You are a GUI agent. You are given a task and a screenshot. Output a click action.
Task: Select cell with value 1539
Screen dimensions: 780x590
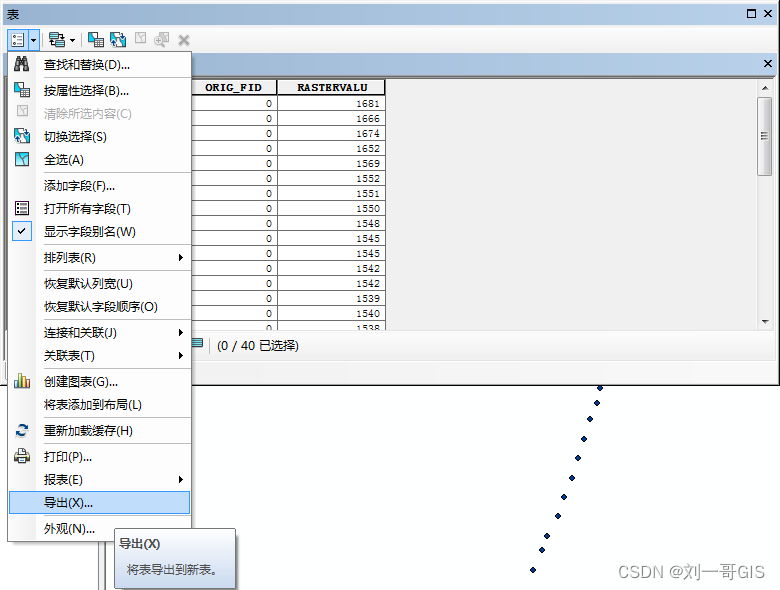click(x=332, y=298)
